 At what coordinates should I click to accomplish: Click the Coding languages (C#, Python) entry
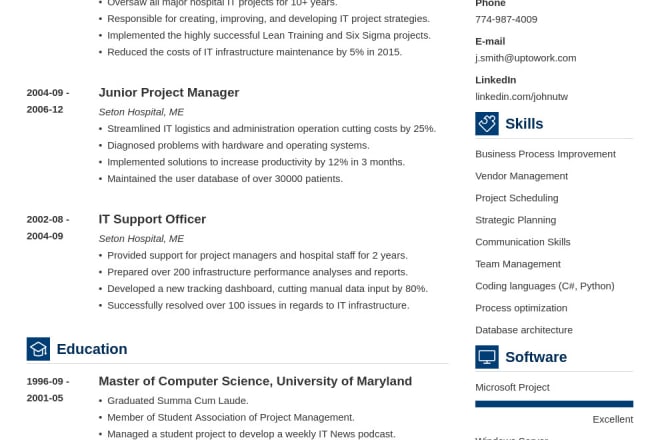pyautogui.click(x=544, y=286)
